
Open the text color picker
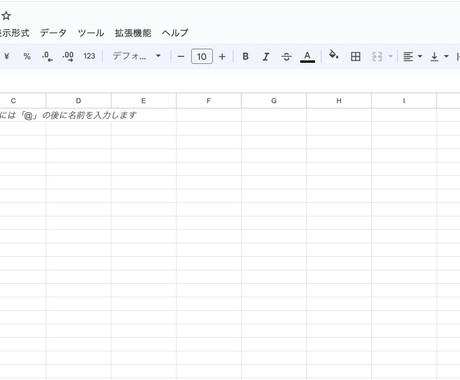(307, 56)
